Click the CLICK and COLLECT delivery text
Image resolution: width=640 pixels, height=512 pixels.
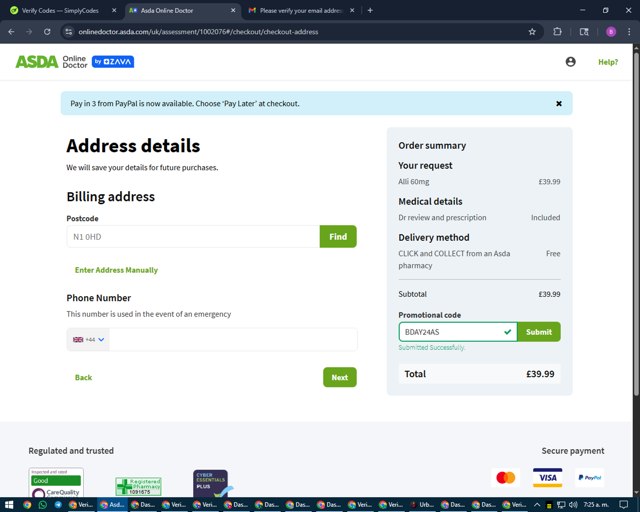coord(454,259)
